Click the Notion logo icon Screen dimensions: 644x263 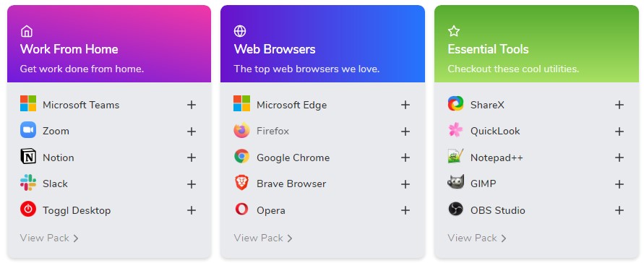[28, 156]
